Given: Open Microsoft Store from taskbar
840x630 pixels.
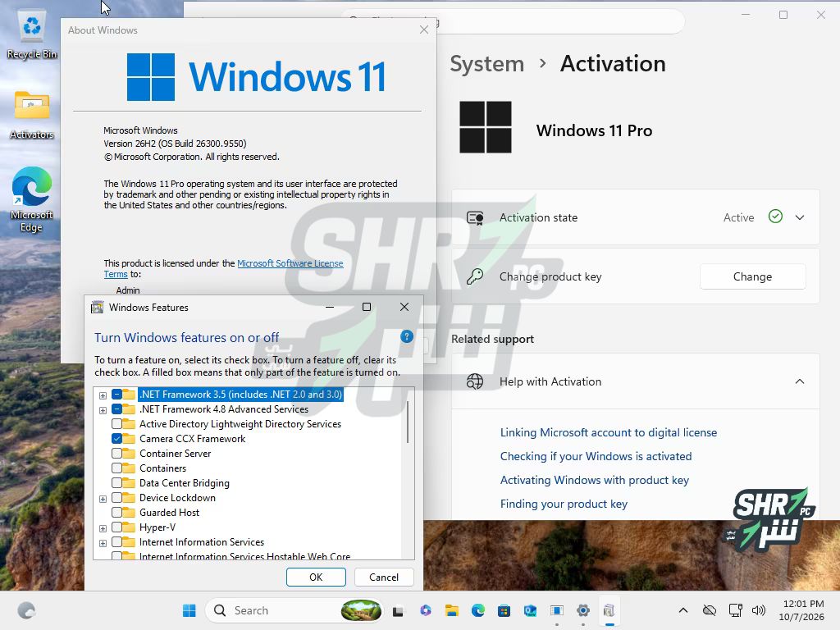Looking at the screenshot, I should coord(504,610).
